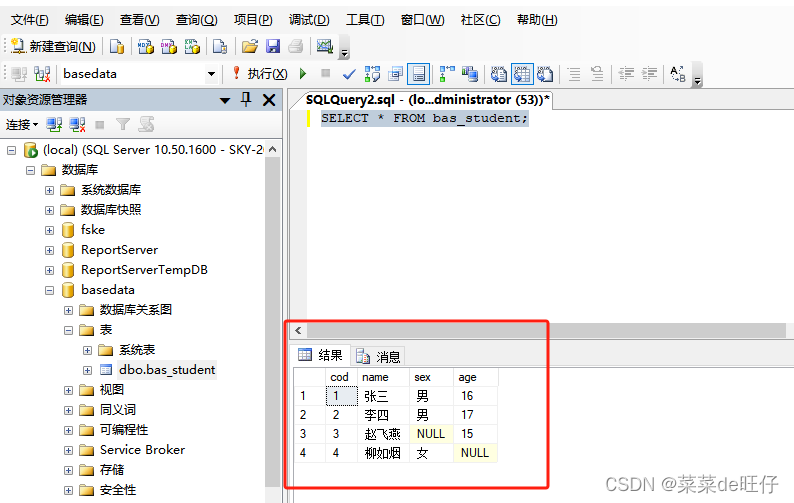The image size is (794, 503).
Task: Open an Analysis Services DMX query
Action: [x=169, y=47]
